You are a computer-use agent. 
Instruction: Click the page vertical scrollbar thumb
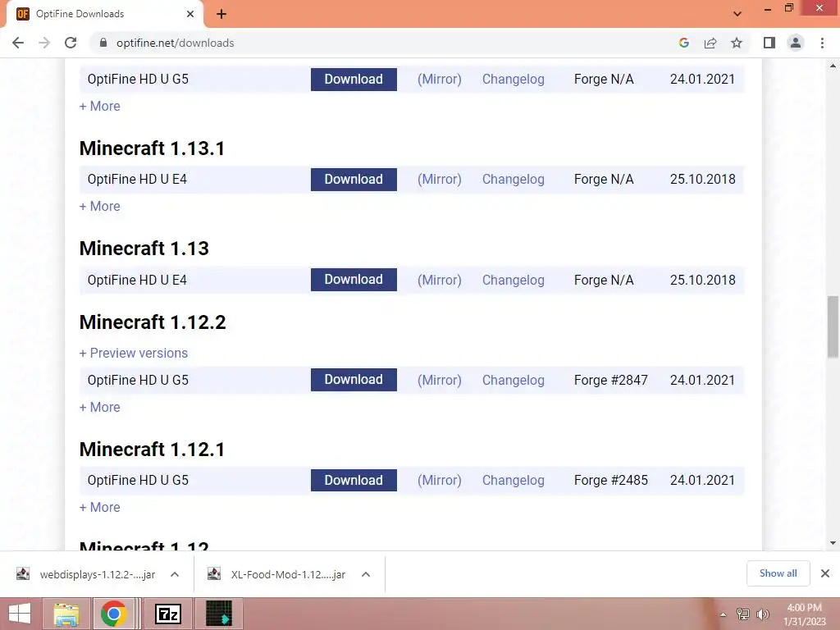tap(833, 326)
